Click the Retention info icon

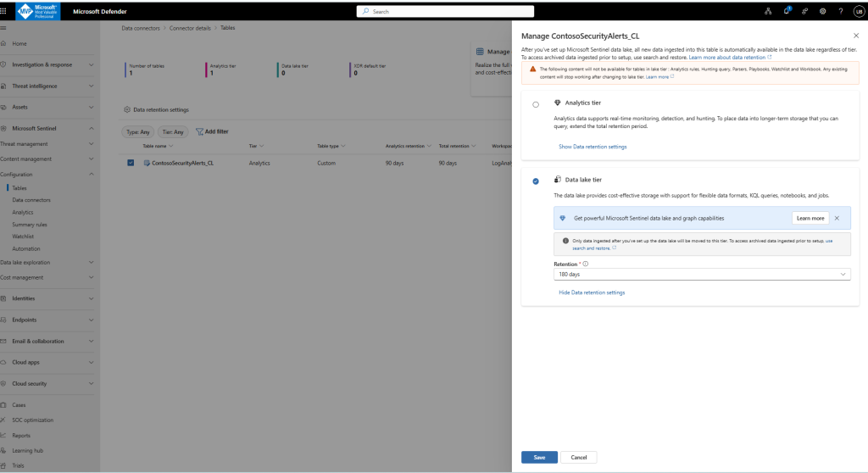586,264
